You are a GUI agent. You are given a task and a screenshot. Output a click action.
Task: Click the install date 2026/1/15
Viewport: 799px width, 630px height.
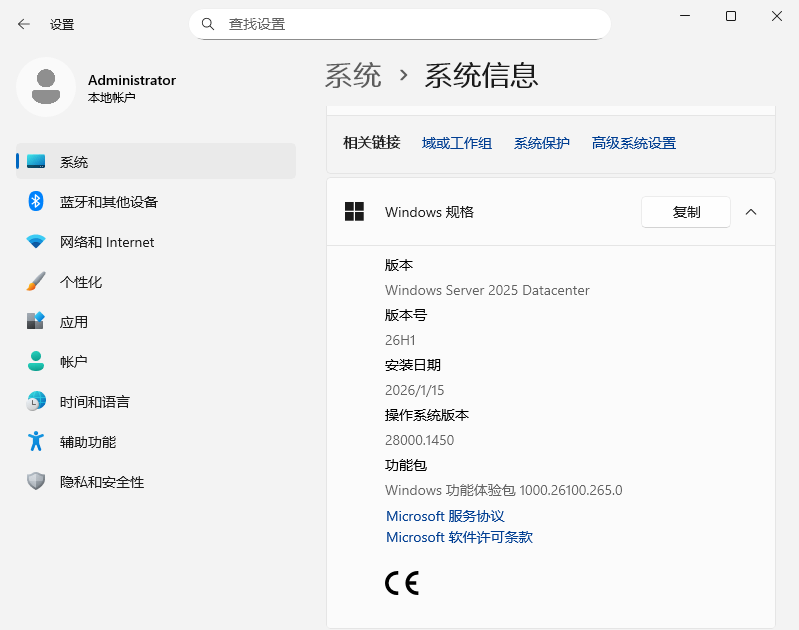pyautogui.click(x=414, y=390)
